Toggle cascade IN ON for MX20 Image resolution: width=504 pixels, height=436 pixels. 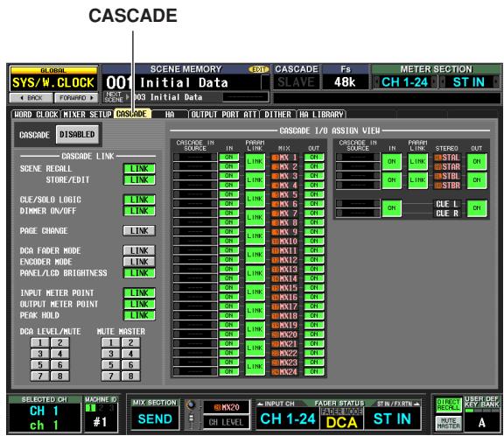(229, 334)
